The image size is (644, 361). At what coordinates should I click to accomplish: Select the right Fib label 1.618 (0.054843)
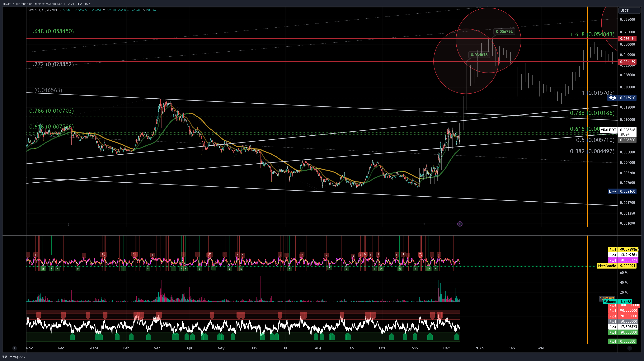592,34
